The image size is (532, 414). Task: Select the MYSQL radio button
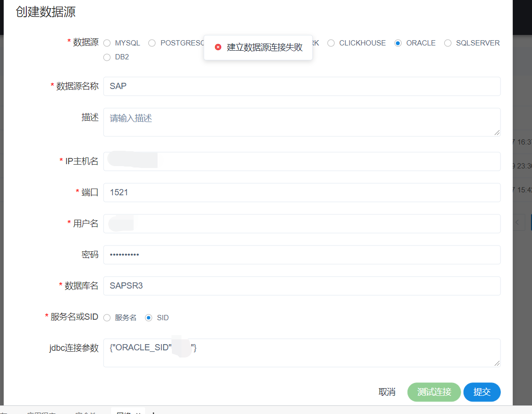(x=107, y=43)
